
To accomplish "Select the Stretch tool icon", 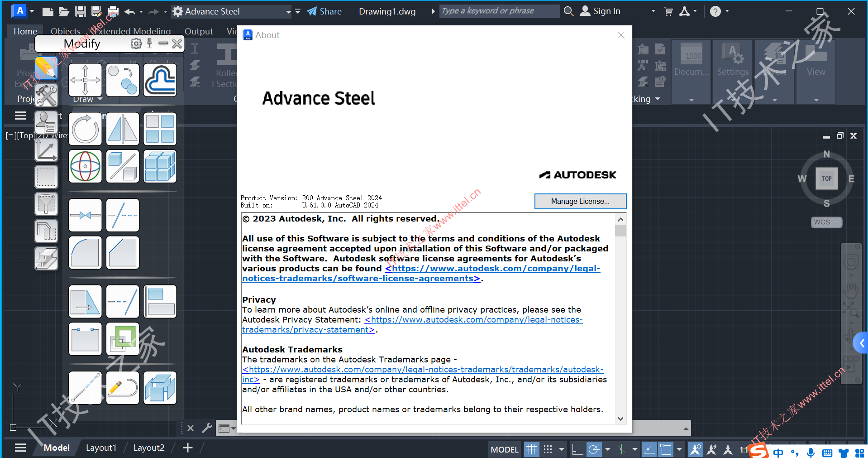I will (85, 301).
